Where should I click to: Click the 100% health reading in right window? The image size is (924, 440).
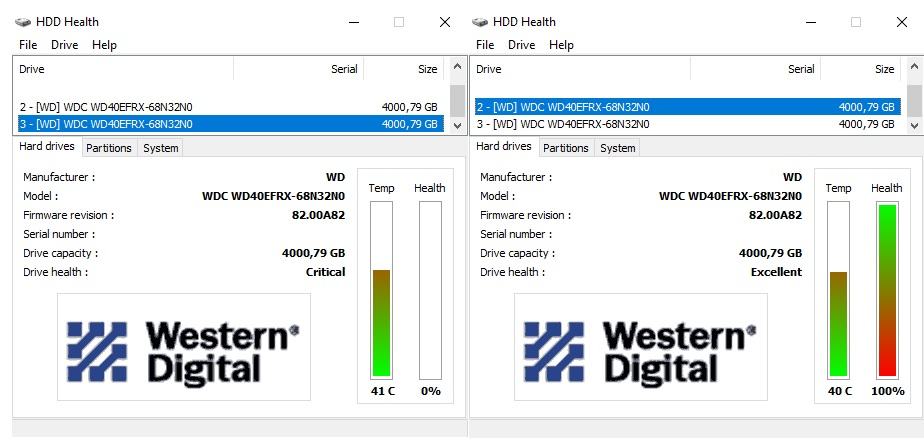coord(887,391)
